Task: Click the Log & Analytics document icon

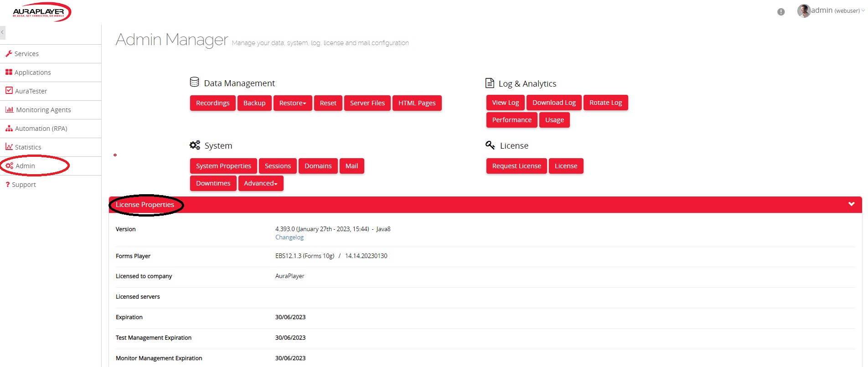Action: pos(490,83)
